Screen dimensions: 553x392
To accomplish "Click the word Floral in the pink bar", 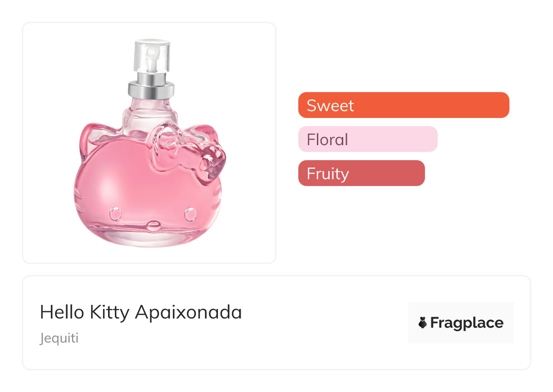I will tap(327, 139).
